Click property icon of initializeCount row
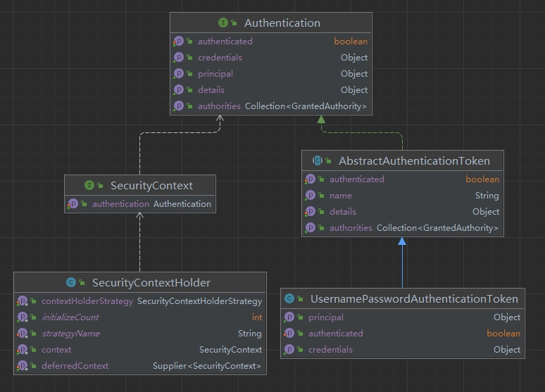 coord(23,317)
